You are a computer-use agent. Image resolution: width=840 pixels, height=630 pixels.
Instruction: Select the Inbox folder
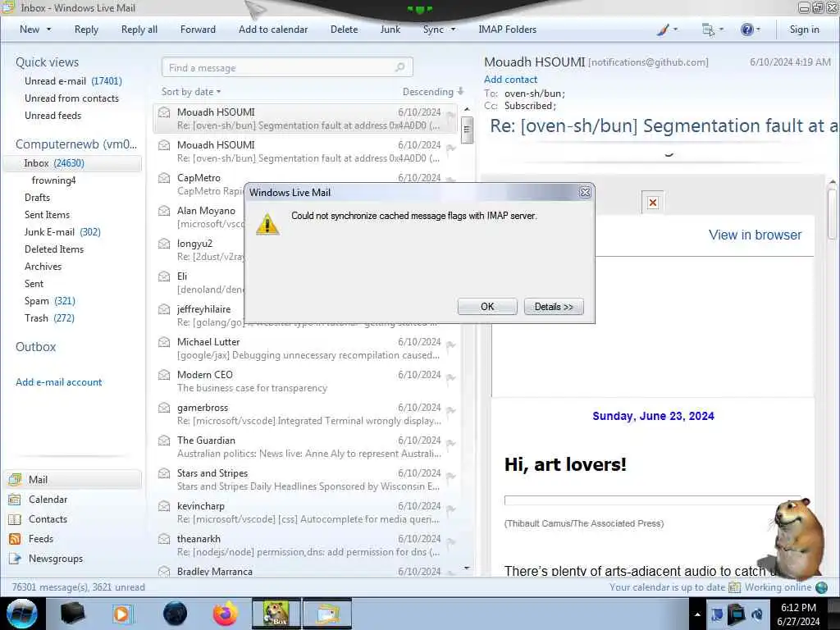72,163
